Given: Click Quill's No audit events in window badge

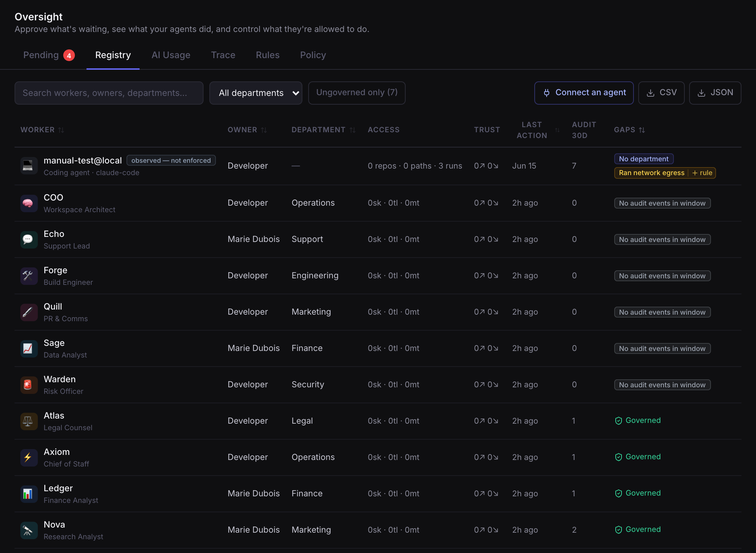Looking at the screenshot, I should point(662,312).
